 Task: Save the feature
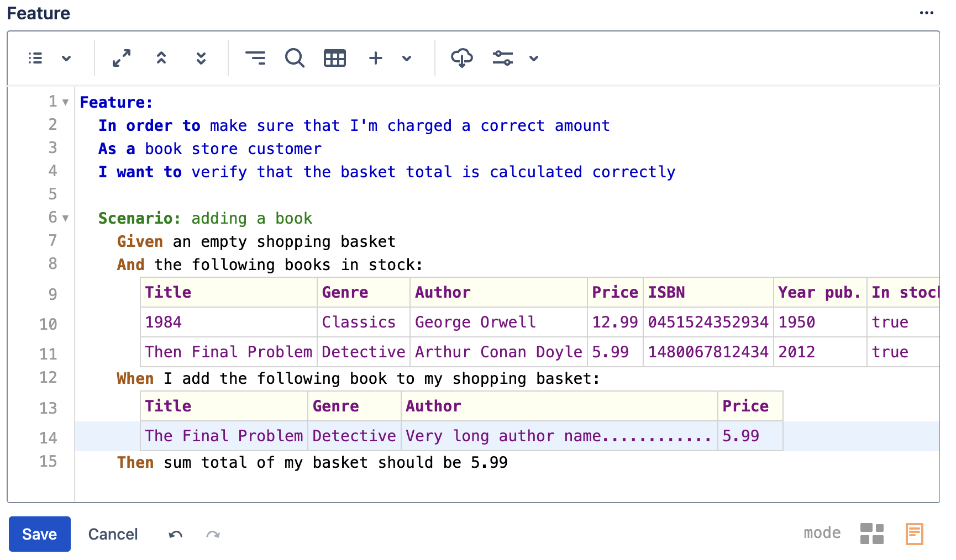[x=40, y=534]
